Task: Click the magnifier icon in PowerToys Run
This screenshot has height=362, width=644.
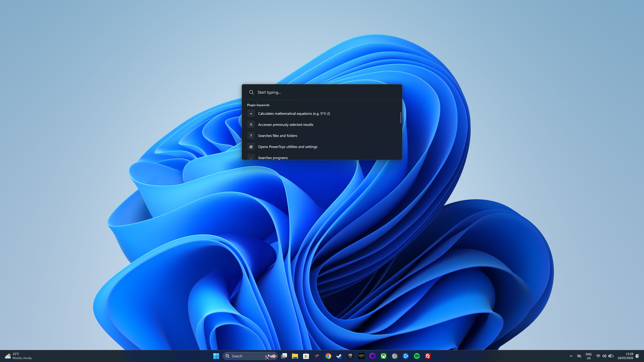Action: coord(251,92)
